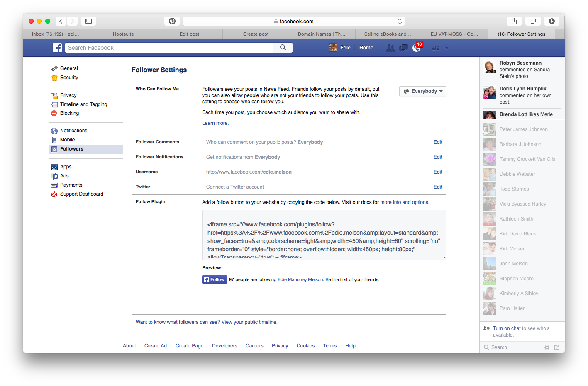Click View your public timeline link
This screenshot has height=386, width=588.
tap(249, 322)
